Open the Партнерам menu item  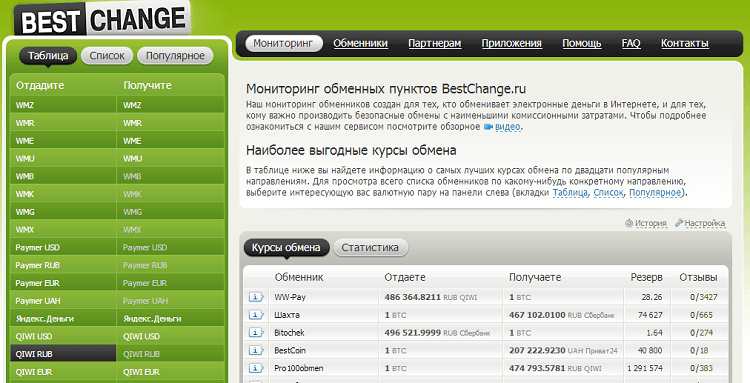(x=435, y=43)
